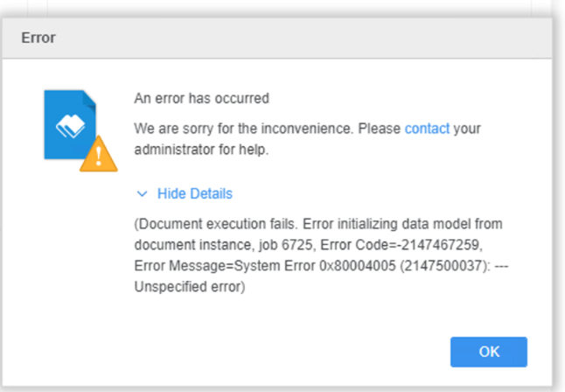Click the blue document icon
Viewport: 565px width, 392px height.
point(70,124)
